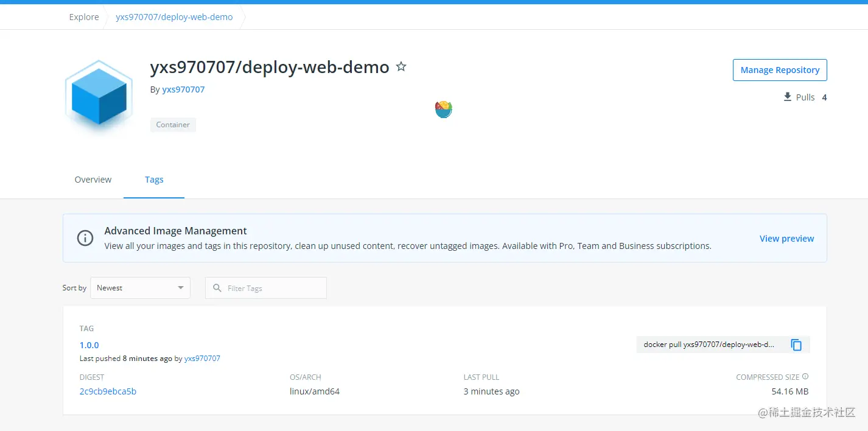The width and height of the screenshot is (868, 431).
Task: Open yxs970707/deploy-web-demo breadcrumb link
Action: (x=174, y=17)
